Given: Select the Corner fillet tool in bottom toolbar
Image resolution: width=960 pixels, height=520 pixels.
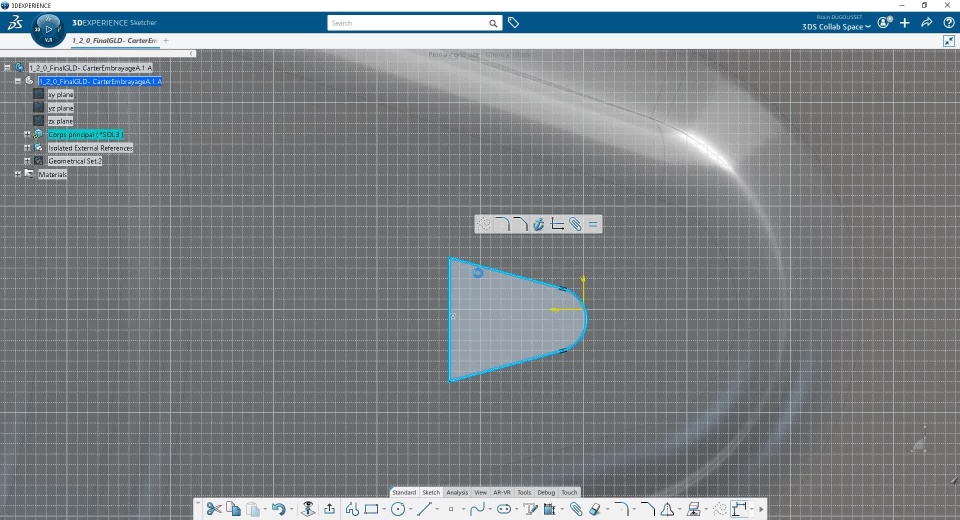Looking at the screenshot, I should point(621,509).
